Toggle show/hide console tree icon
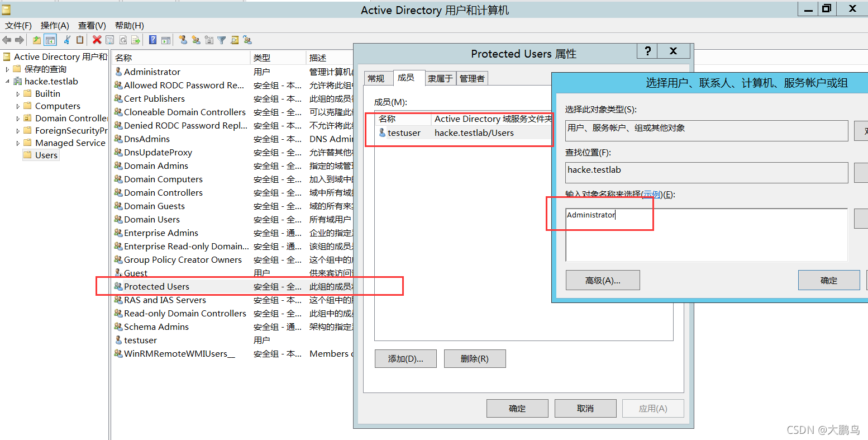 [50, 40]
